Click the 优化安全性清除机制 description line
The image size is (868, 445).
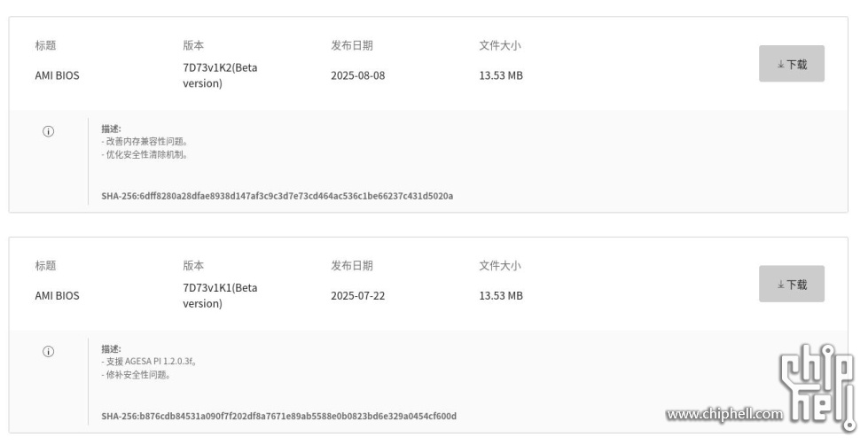click(x=145, y=154)
